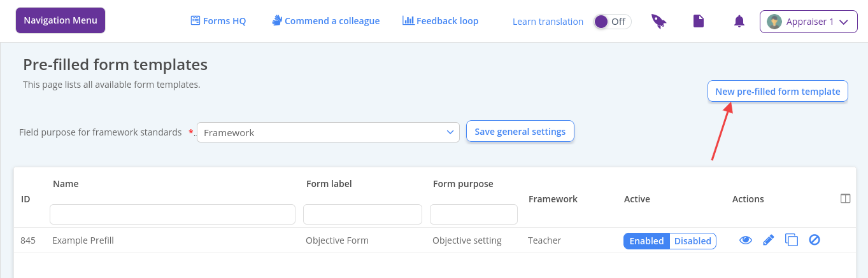This screenshot has width=868, height=278.
Task: Open the document icon in header
Action: point(699,22)
